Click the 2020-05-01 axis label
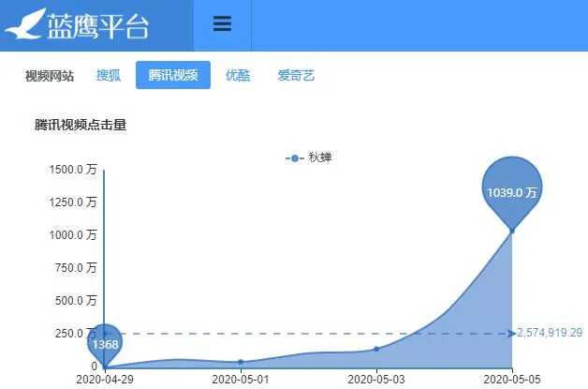The image size is (588, 389). [241, 380]
